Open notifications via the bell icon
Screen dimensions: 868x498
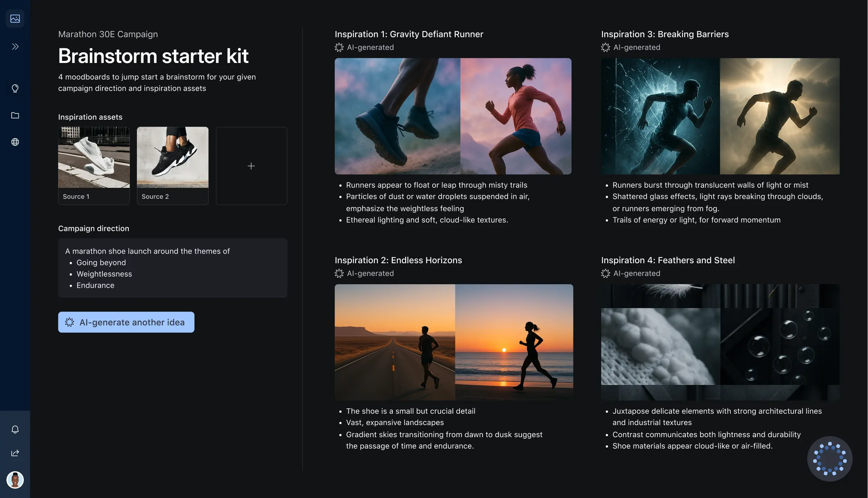click(15, 429)
